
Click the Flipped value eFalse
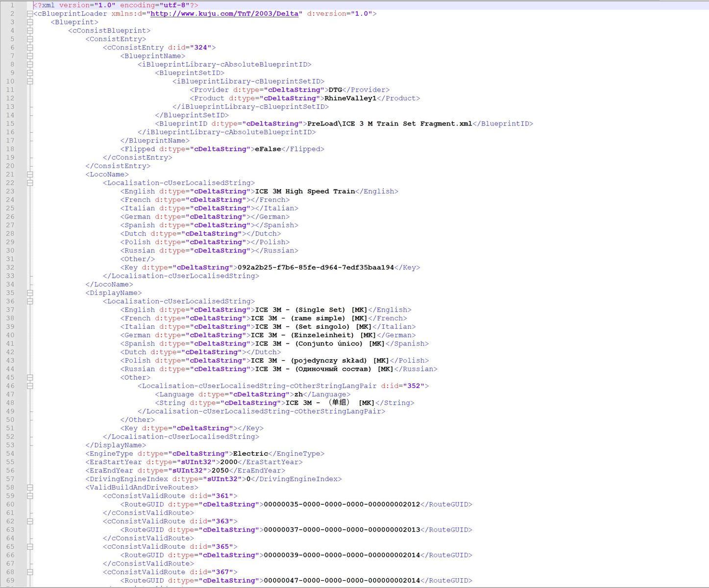tap(268, 149)
